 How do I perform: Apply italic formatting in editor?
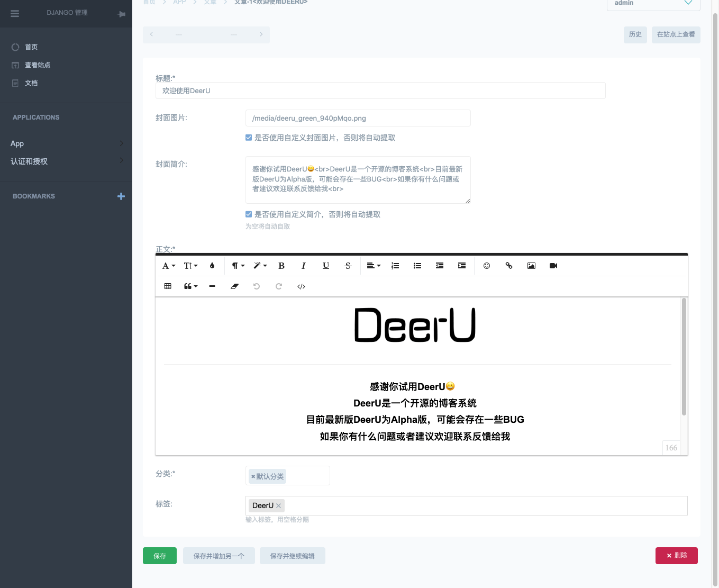pos(304,266)
